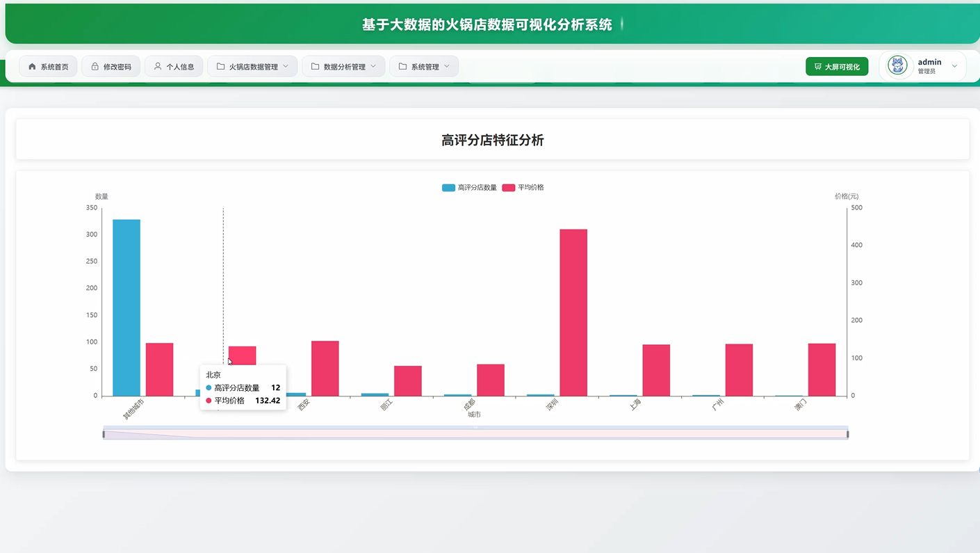This screenshot has height=553, width=980.
Task: Open 修改密码 menu item
Action: tap(111, 67)
